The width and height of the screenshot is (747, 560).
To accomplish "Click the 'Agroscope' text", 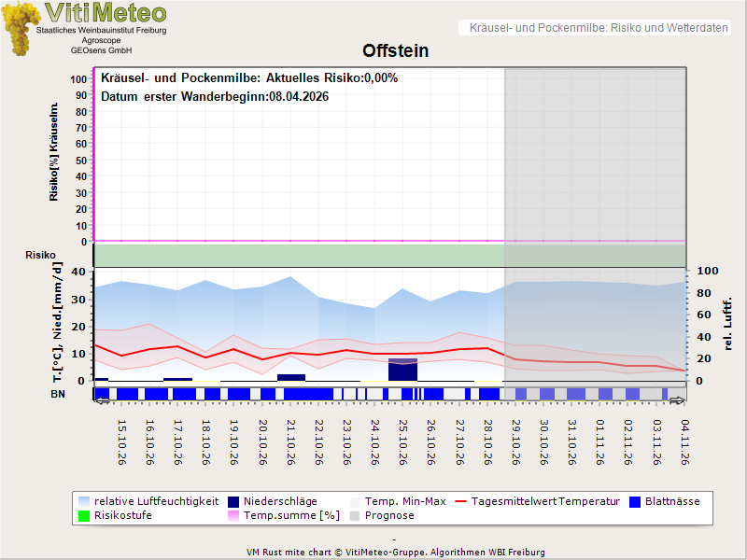I will 101,40.
